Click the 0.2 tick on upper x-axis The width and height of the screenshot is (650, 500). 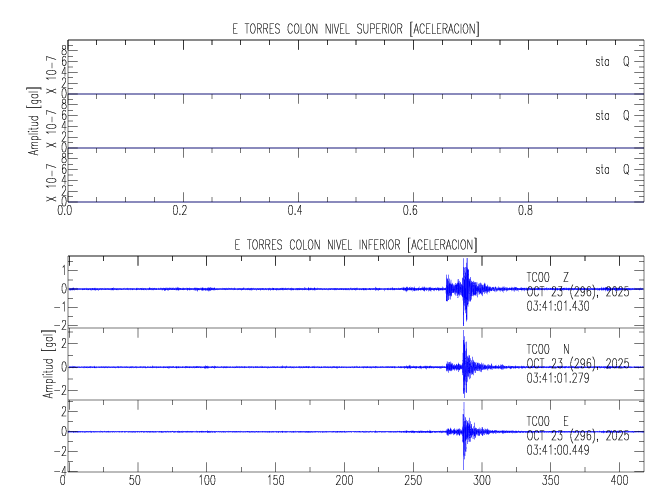(x=180, y=212)
